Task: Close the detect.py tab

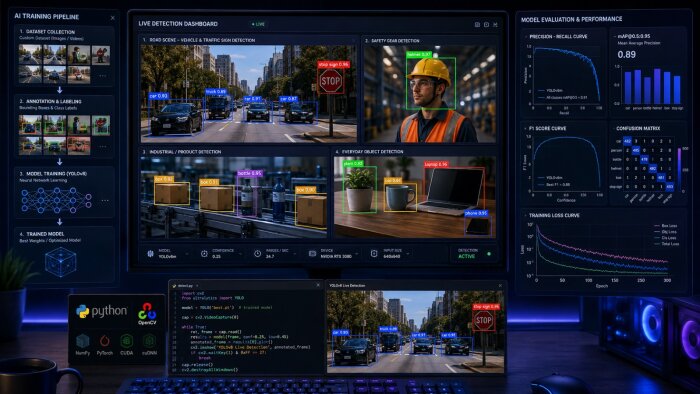Action: [197, 286]
